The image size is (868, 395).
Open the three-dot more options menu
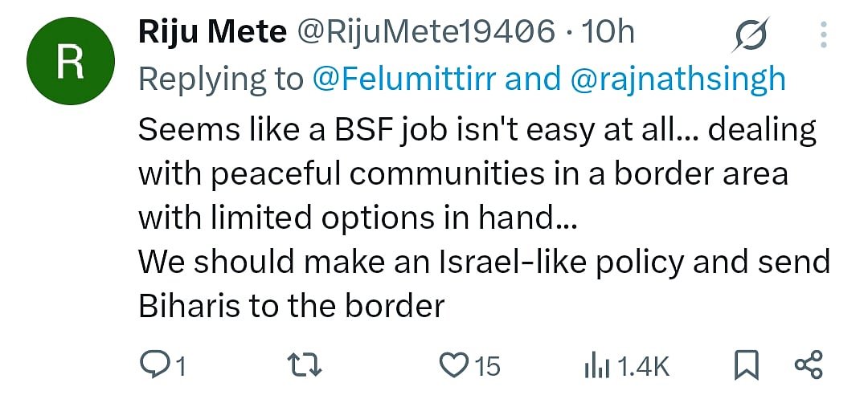pos(823,35)
